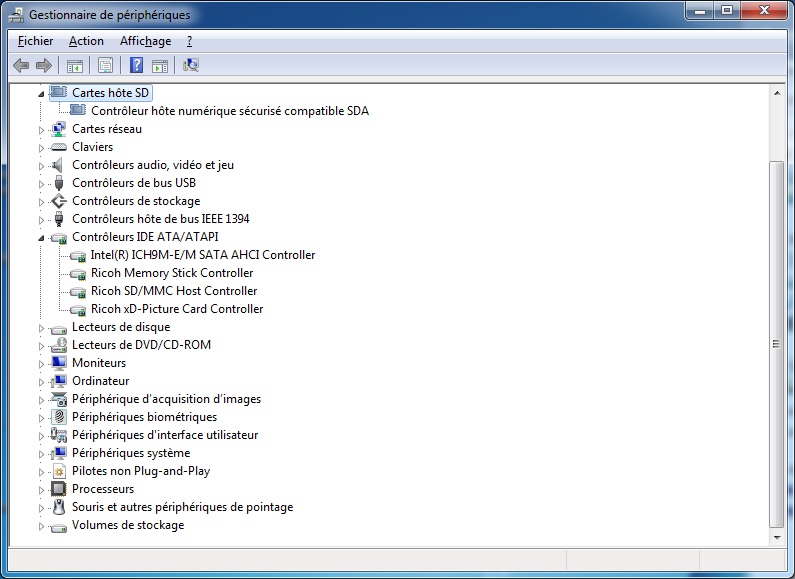795x579 pixels.
Task: Select Intel(R) ICH9M-E/M SATA AHCI Controller
Action: tap(202, 255)
